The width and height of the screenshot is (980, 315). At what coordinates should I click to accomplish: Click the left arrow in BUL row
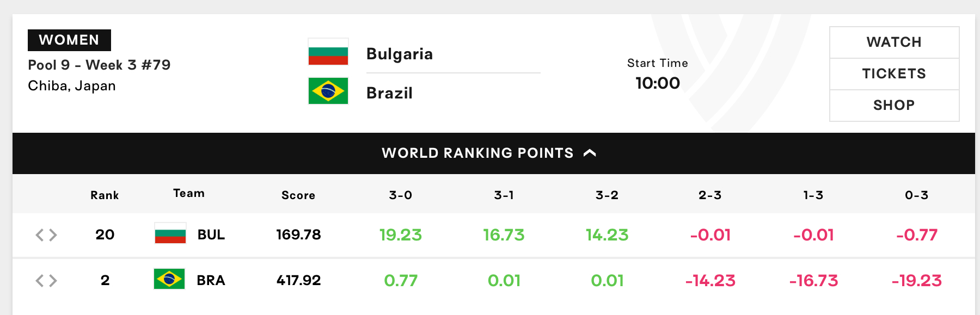click(x=39, y=235)
